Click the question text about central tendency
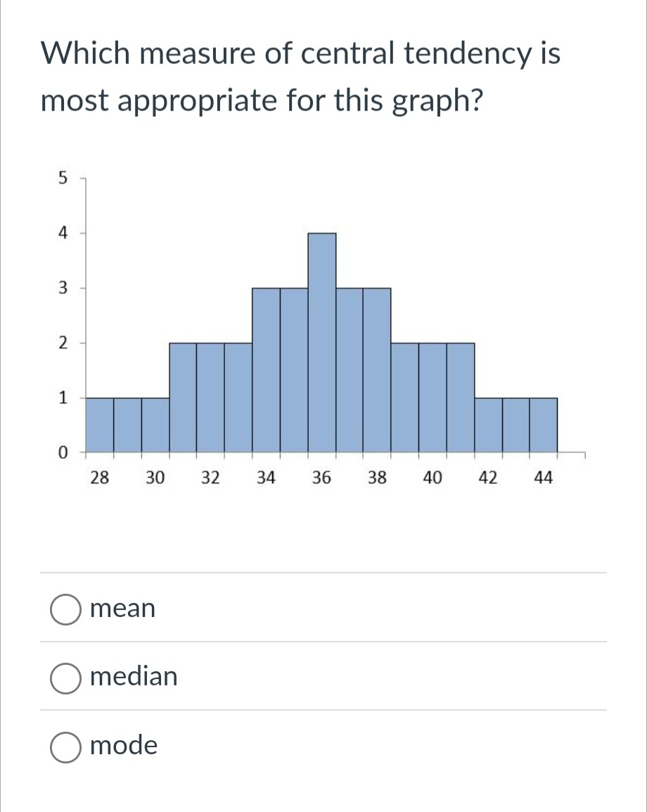 298,76
